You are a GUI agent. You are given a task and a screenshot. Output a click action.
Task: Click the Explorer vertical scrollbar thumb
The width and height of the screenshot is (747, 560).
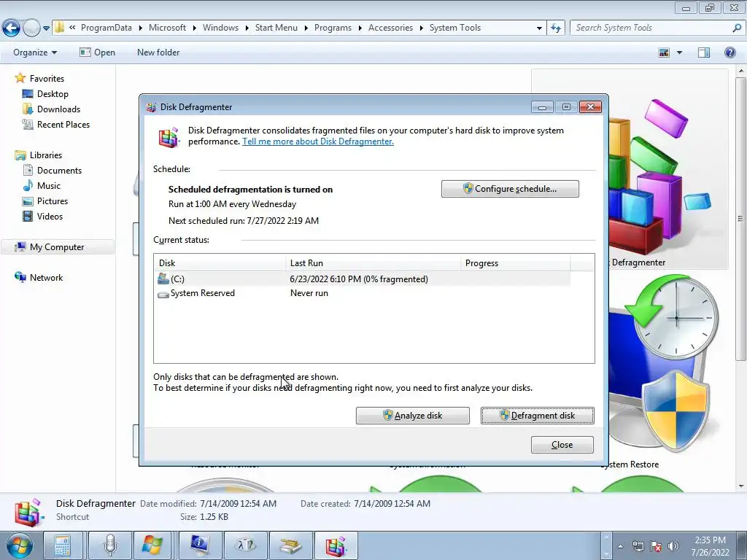point(741,219)
